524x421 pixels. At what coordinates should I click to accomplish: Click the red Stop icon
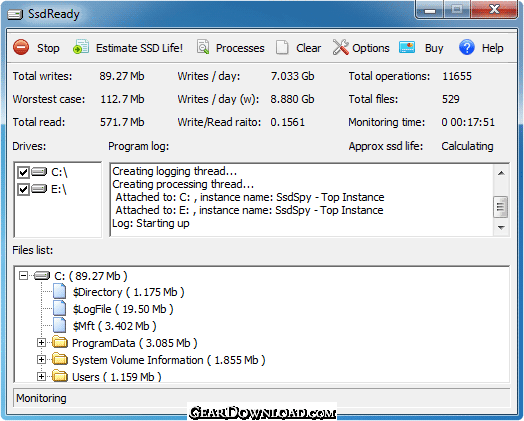coord(21,47)
